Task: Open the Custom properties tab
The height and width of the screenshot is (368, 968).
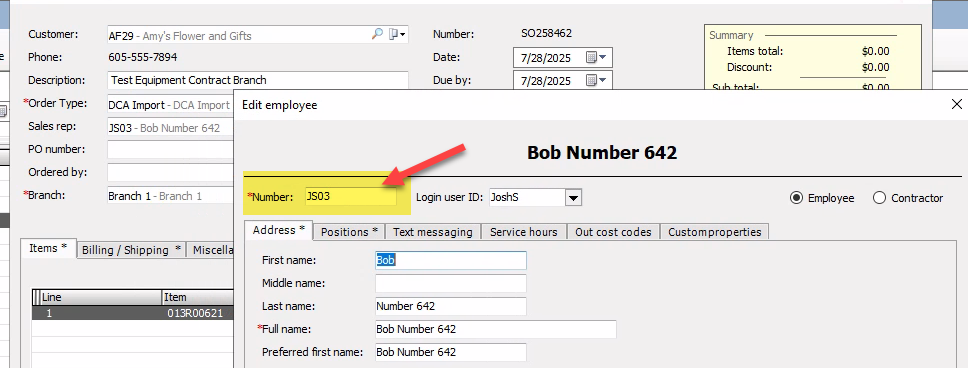Action: coord(714,232)
